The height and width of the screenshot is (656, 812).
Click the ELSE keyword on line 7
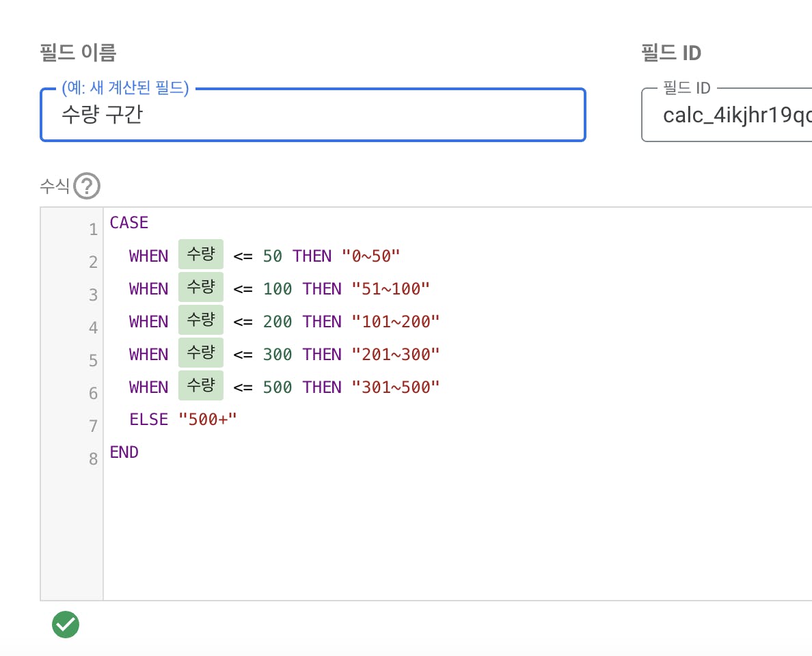(x=148, y=420)
